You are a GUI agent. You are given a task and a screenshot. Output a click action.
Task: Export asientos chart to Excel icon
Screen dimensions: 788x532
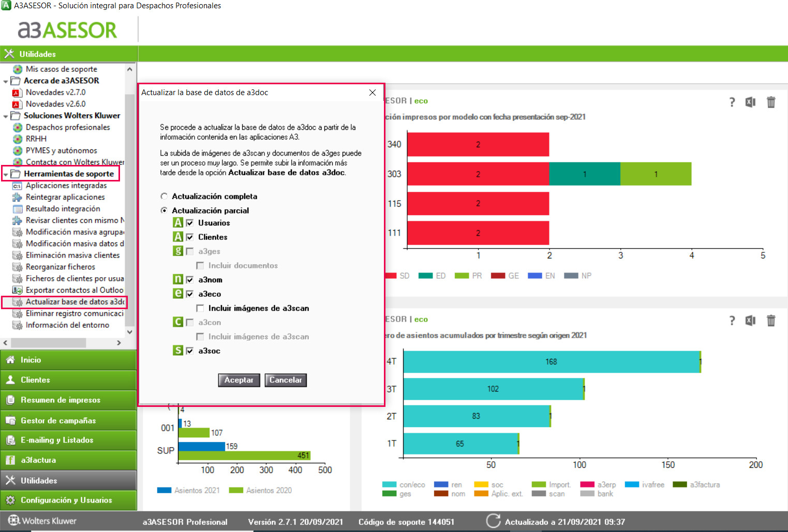coord(750,321)
